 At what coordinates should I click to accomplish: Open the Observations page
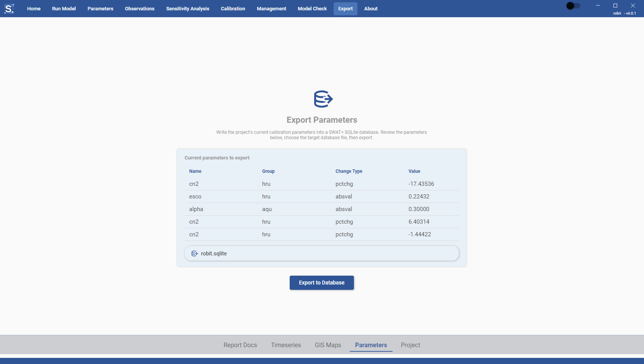[x=140, y=9]
